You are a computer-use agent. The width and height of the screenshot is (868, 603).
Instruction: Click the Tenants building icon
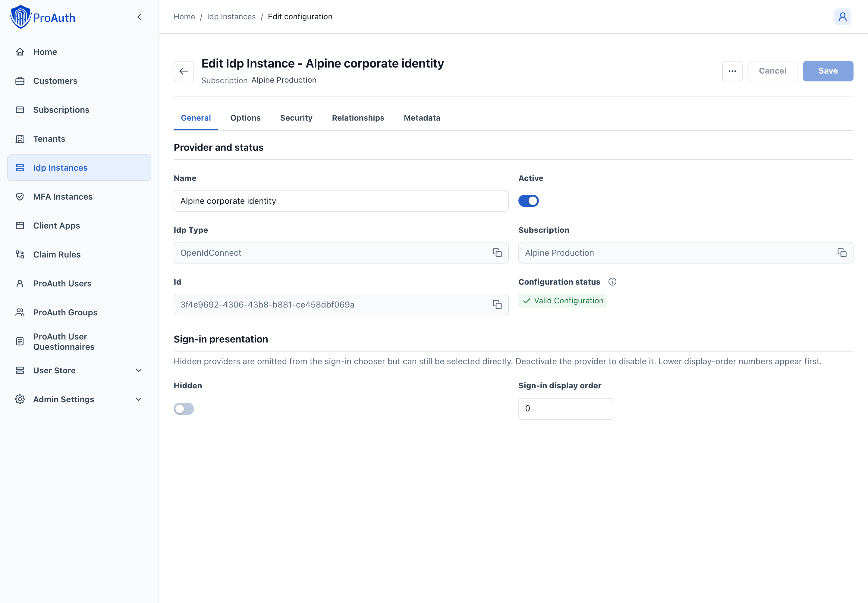[x=20, y=139]
